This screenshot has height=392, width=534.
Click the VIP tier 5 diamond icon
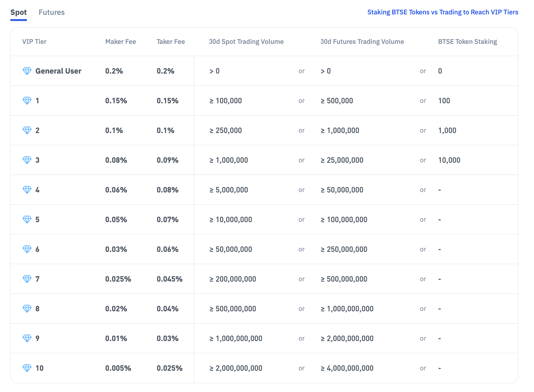(27, 219)
